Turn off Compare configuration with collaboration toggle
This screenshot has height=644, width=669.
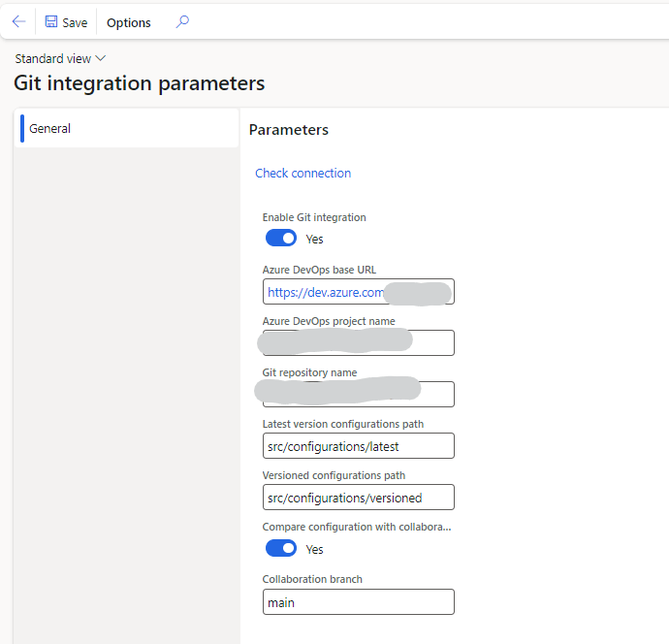tap(281, 548)
